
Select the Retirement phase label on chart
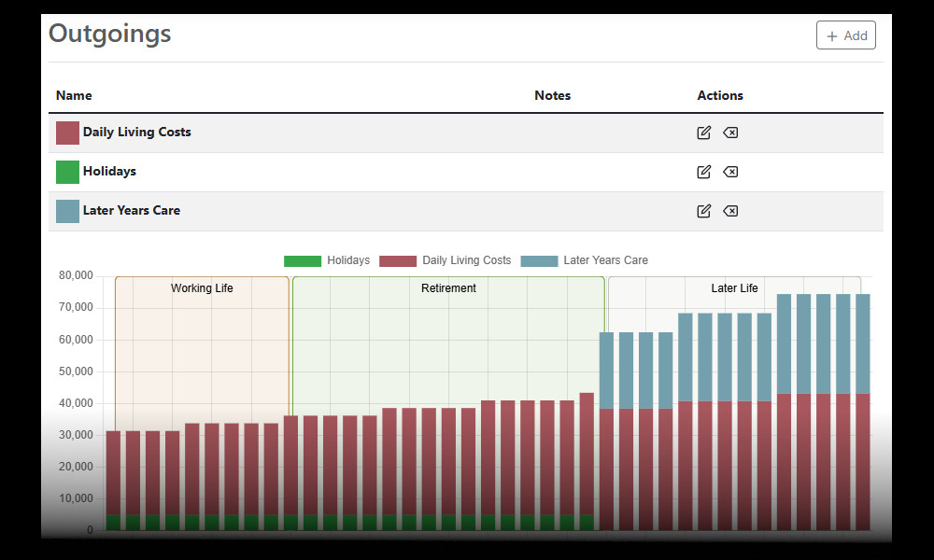coord(448,288)
